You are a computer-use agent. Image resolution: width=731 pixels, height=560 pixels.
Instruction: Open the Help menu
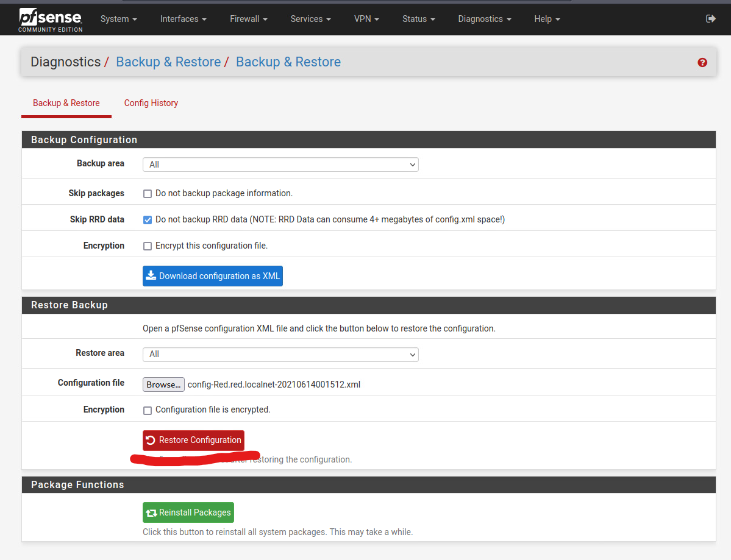(547, 19)
